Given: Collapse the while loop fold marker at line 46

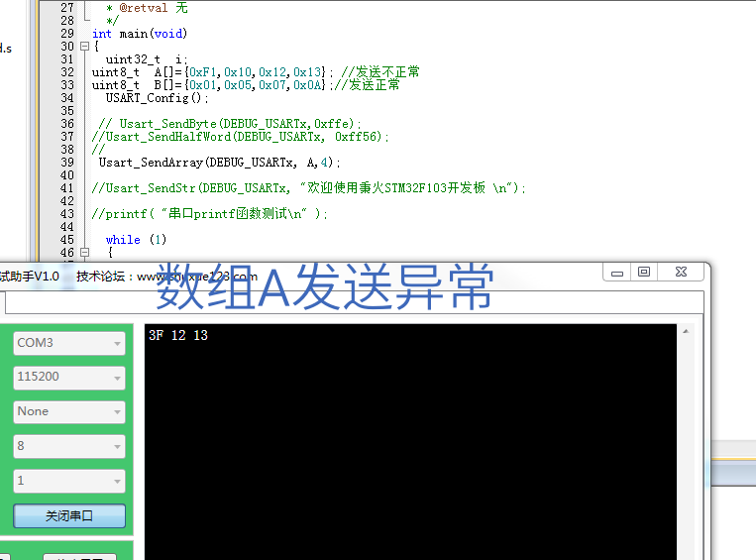Looking at the screenshot, I should pos(83,253).
